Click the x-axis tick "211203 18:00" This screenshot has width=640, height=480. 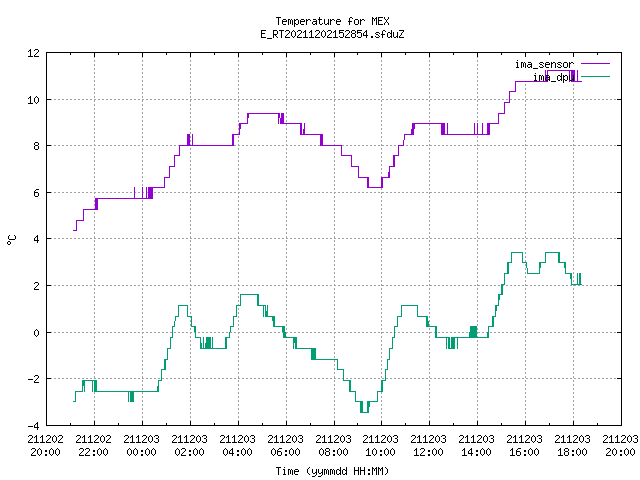point(573,445)
